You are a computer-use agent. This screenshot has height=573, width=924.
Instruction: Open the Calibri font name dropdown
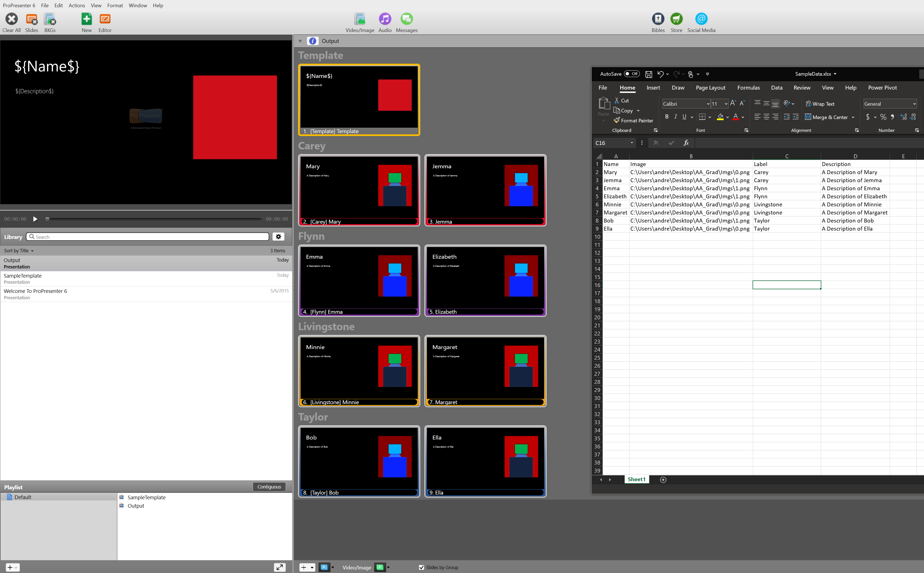coord(708,104)
